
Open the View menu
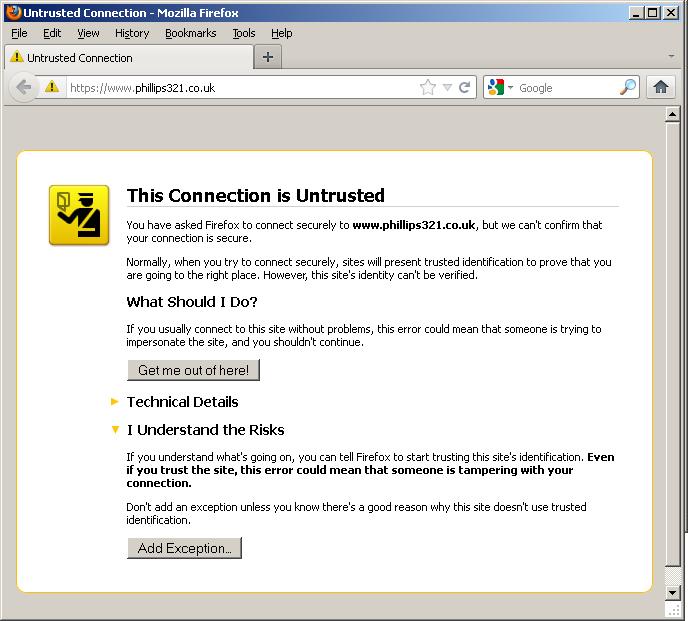88,33
